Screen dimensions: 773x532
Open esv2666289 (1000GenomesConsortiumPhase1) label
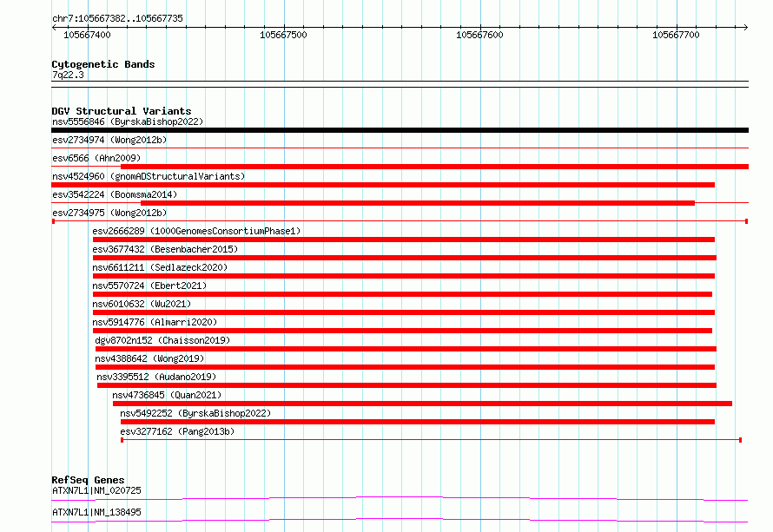click(196, 231)
